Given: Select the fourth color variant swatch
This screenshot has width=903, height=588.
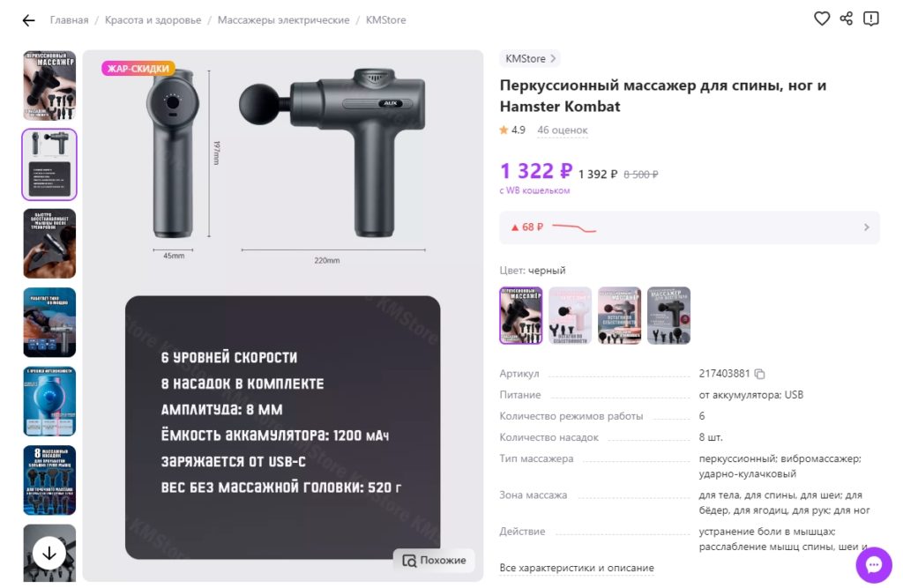Looking at the screenshot, I should pyautogui.click(x=668, y=315).
